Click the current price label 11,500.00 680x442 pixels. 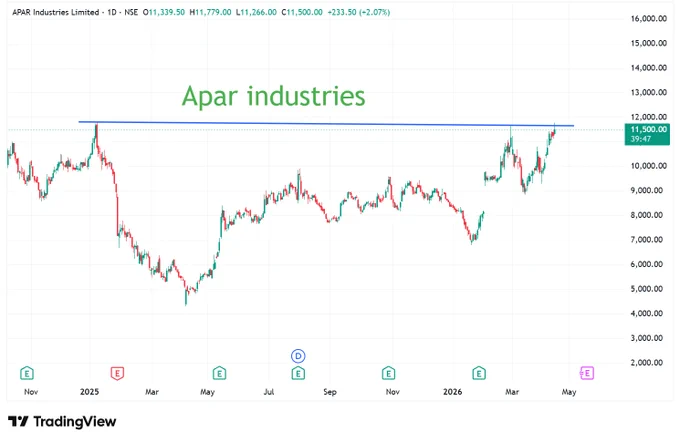click(x=648, y=129)
